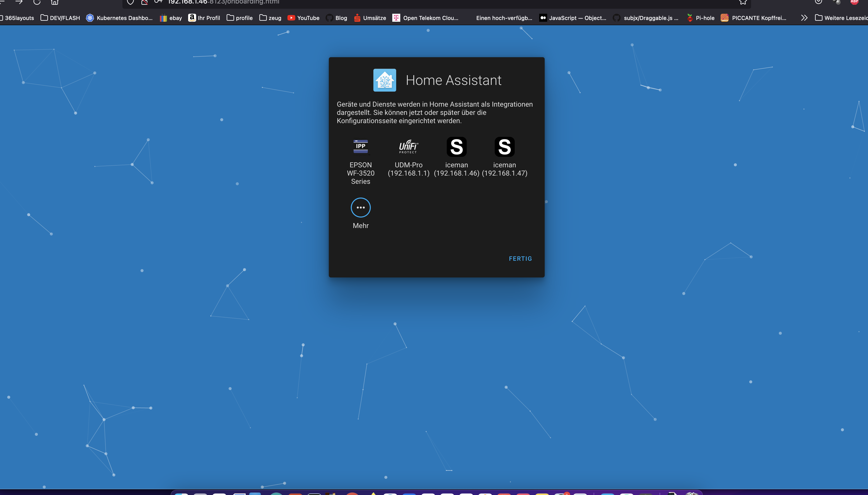Click the browser home button
Screen dimensions: 868x495
coord(54,2)
